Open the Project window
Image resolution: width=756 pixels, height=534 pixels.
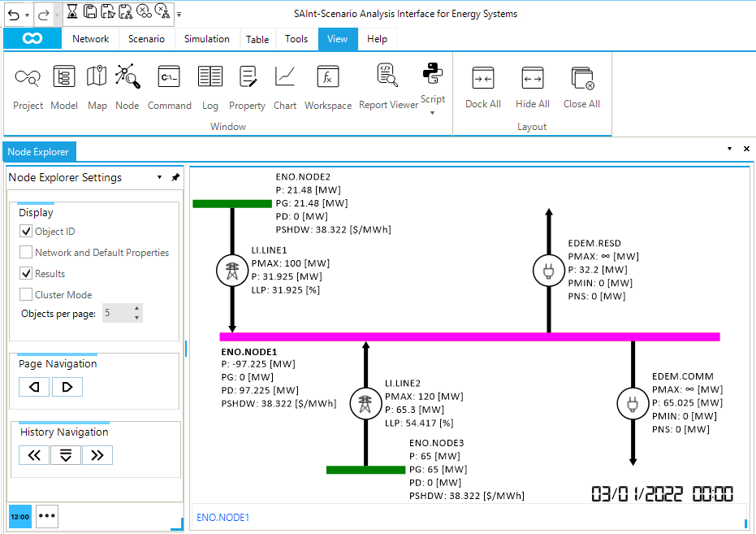pos(28,87)
